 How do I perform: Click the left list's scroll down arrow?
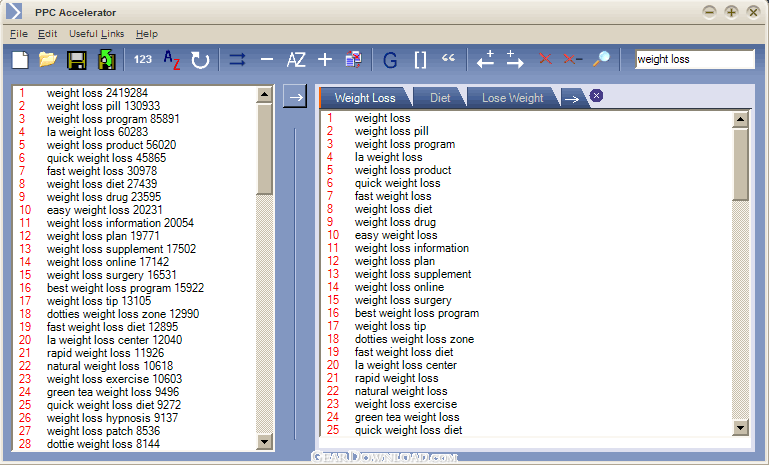pos(265,441)
